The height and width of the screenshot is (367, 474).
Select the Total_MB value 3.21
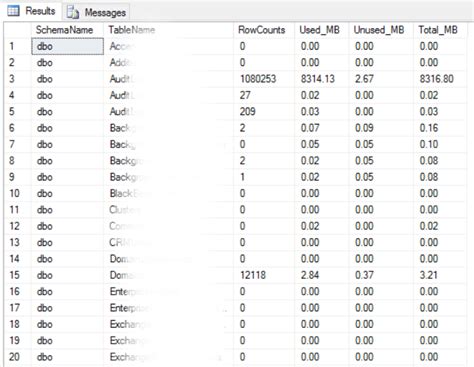click(428, 275)
